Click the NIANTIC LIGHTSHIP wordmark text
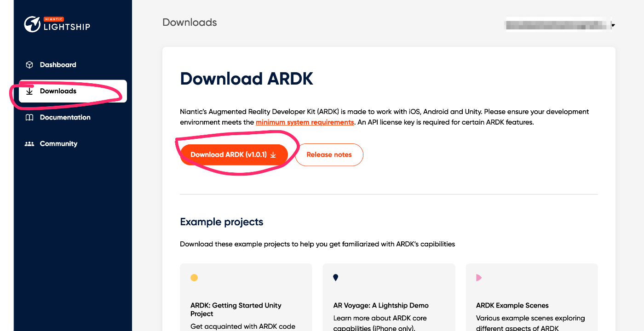The image size is (644, 331). tap(67, 25)
